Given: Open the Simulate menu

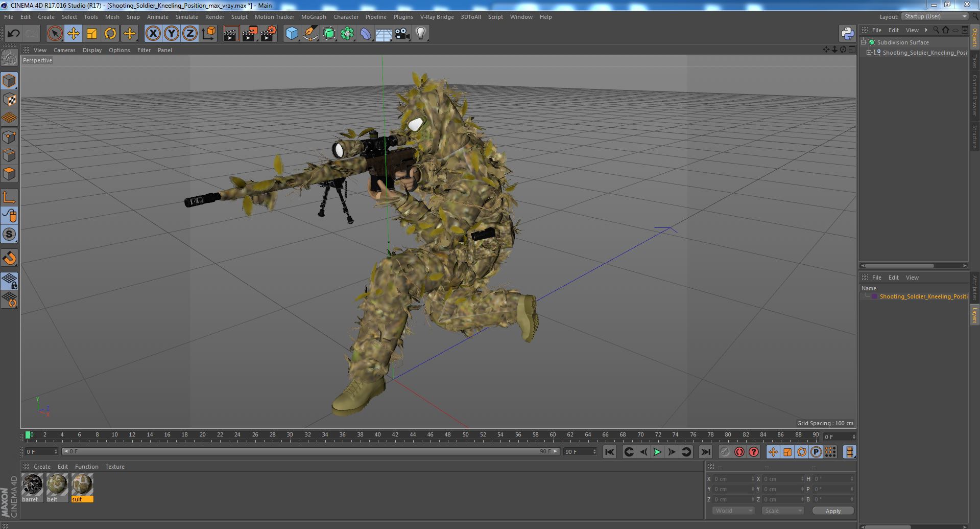Looking at the screenshot, I should tap(187, 17).
